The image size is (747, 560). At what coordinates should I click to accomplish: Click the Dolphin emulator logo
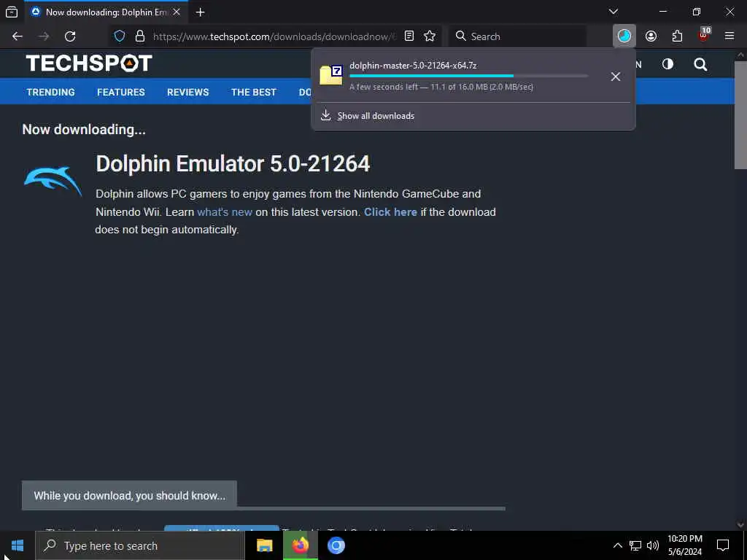click(x=53, y=181)
